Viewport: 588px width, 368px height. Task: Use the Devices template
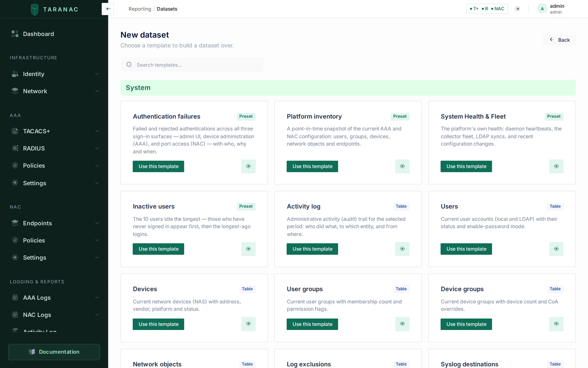tap(158, 324)
